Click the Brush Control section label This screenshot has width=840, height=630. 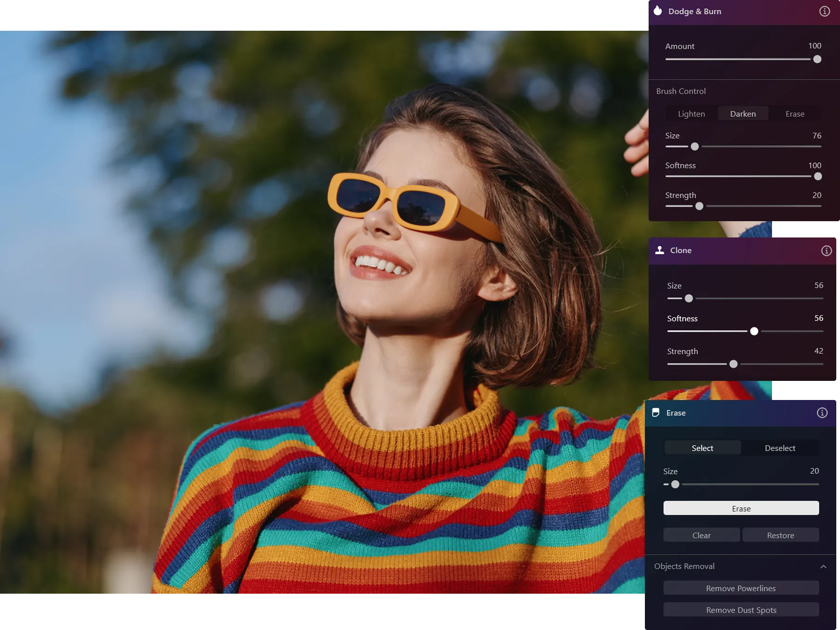[x=681, y=91]
